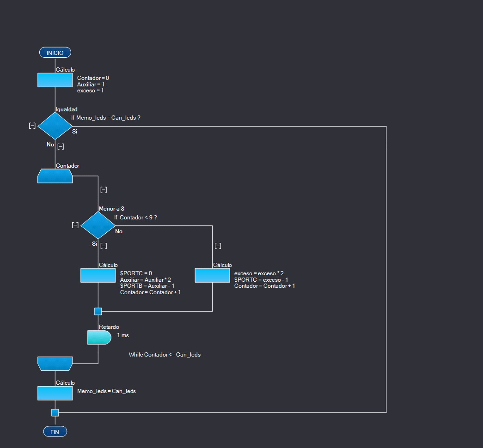Click the 'Memo_leds = Can_leds' text
This screenshot has width=483, height=448.
coord(107,391)
